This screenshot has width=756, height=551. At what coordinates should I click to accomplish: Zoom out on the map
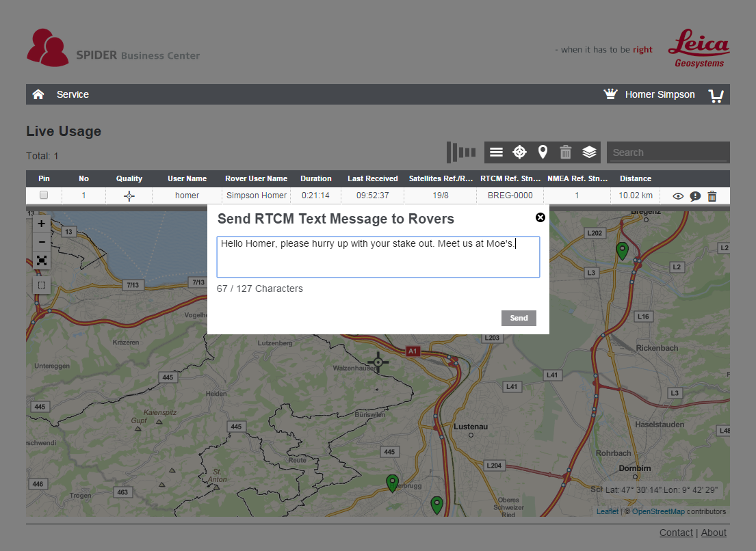(x=42, y=242)
